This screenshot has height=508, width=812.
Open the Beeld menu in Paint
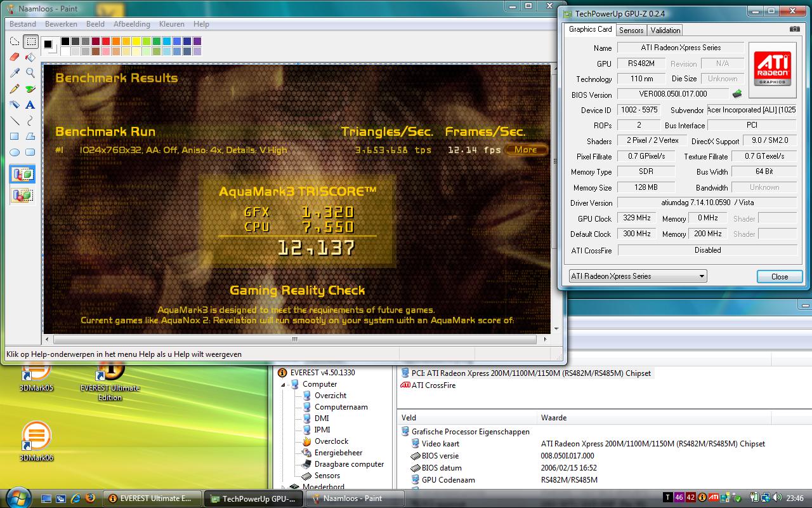point(95,24)
